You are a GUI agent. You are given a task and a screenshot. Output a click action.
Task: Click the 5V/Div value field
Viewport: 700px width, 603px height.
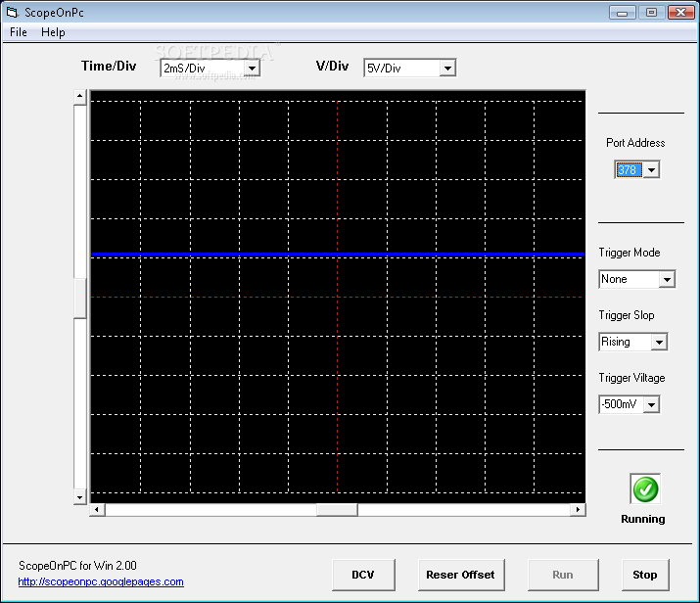pos(402,69)
